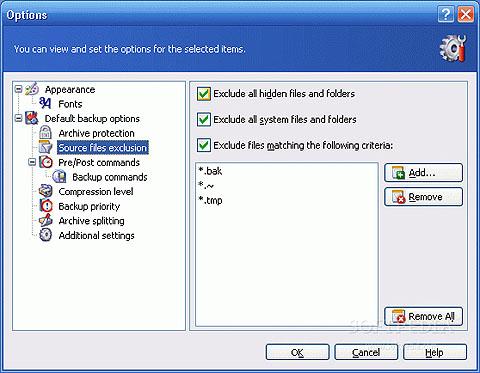This screenshot has height=373, width=480.
Task: Select Default backup options tree item
Action: tap(92, 119)
